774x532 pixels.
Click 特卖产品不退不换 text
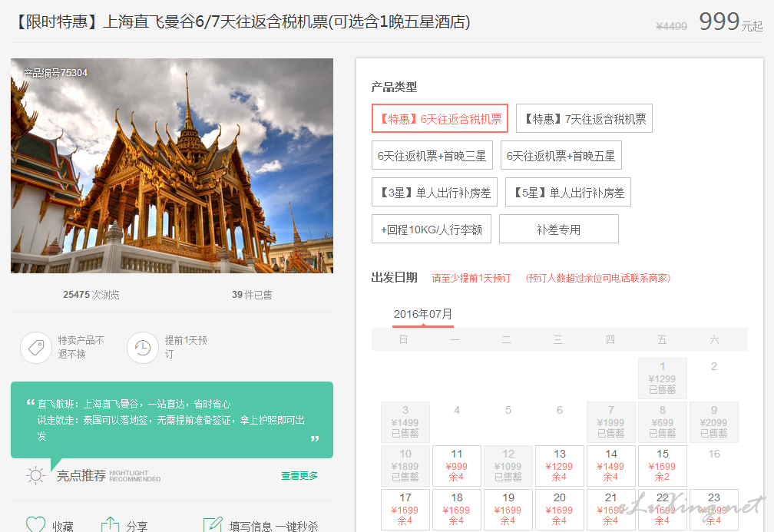pyautogui.click(x=81, y=347)
